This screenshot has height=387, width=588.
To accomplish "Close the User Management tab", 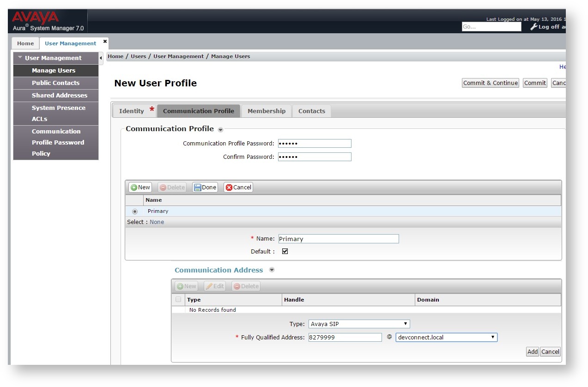I will click(105, 42).
